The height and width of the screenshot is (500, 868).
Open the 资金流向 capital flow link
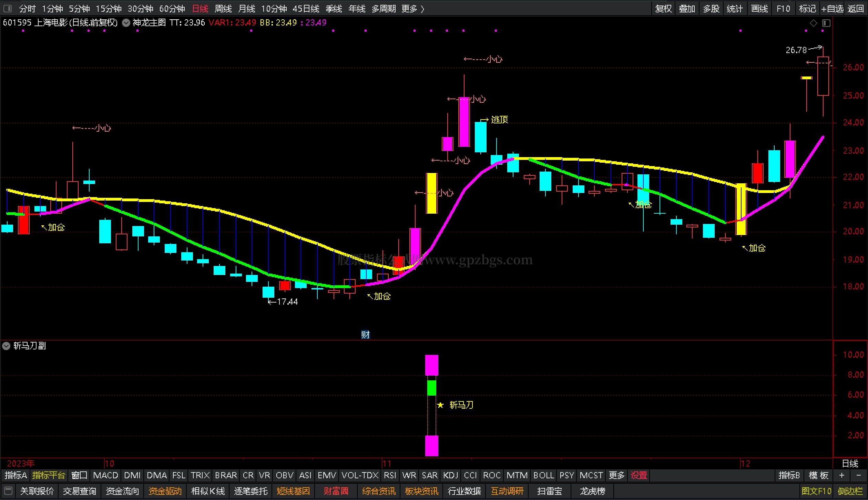tap(122, 491)
